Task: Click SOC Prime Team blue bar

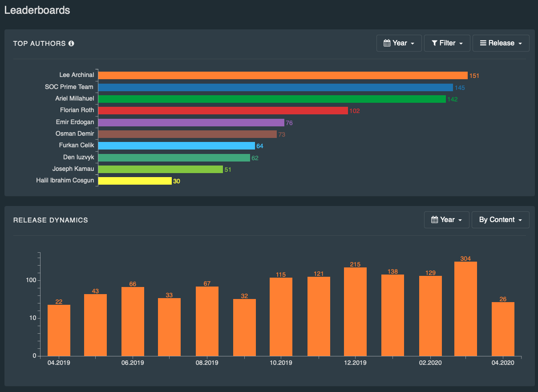Action: coord(275,87)
